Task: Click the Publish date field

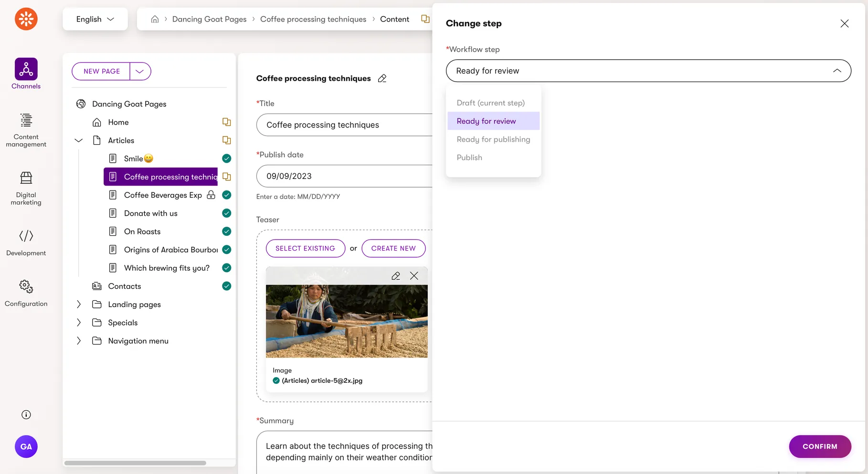Action: click(x=344, y=176)
